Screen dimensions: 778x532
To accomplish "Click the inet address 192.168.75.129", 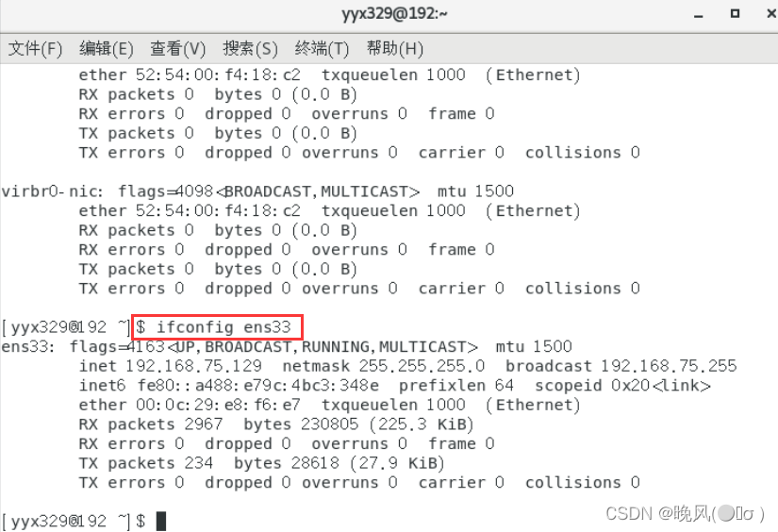I will [193, 366].
